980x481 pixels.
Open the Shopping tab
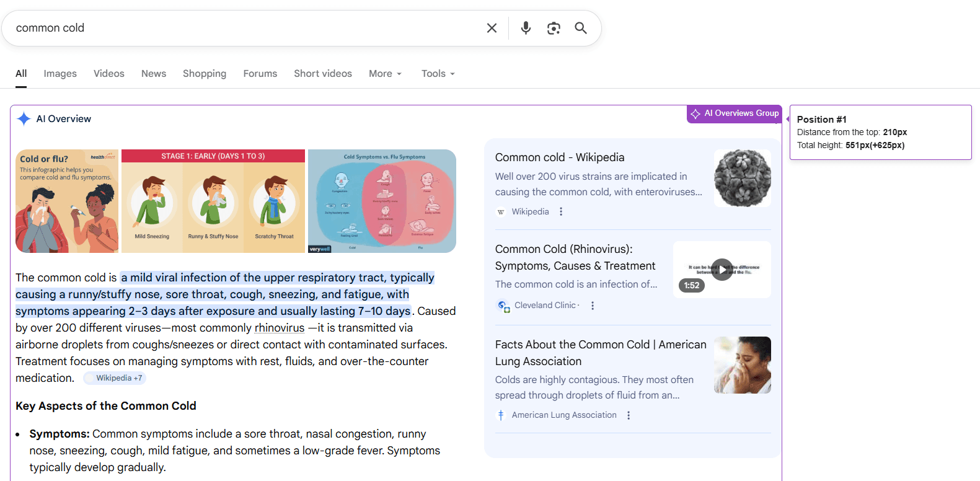point(205,74)
